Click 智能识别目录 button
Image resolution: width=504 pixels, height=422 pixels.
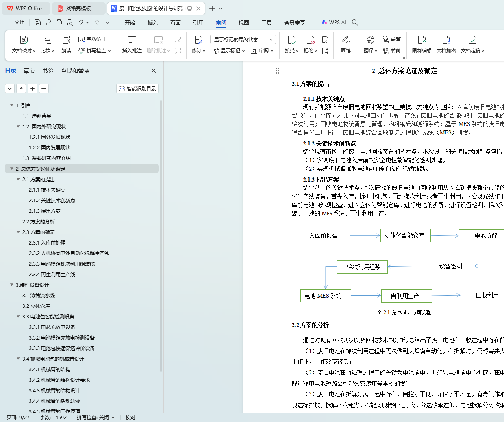coord(137,88)
